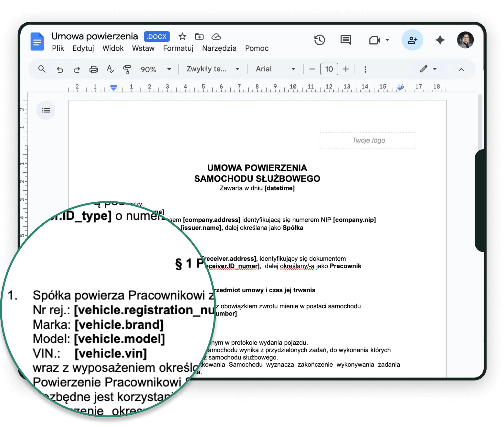504x427 pixels.
Task: Open version history clock icon
Action: click(320, 40)
